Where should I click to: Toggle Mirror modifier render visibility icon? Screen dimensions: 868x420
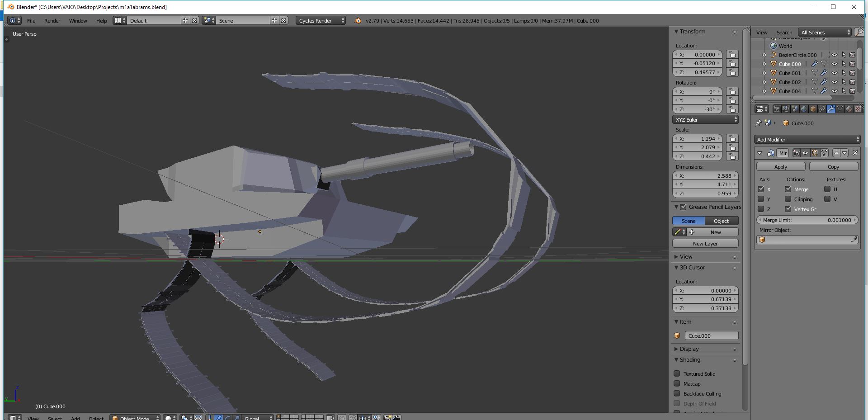click(797, 153)
